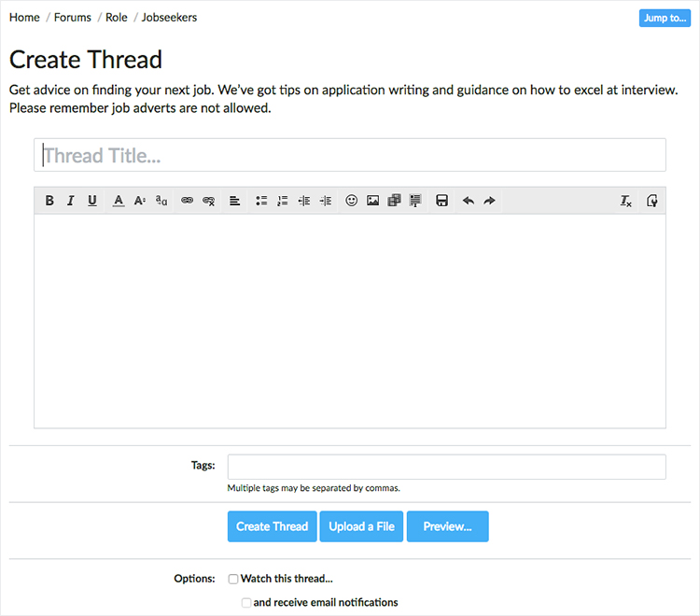Viewport: 700px width, 616px height.
Task: Open the Jump to... dropdown
Action: (x=665, y=18)
